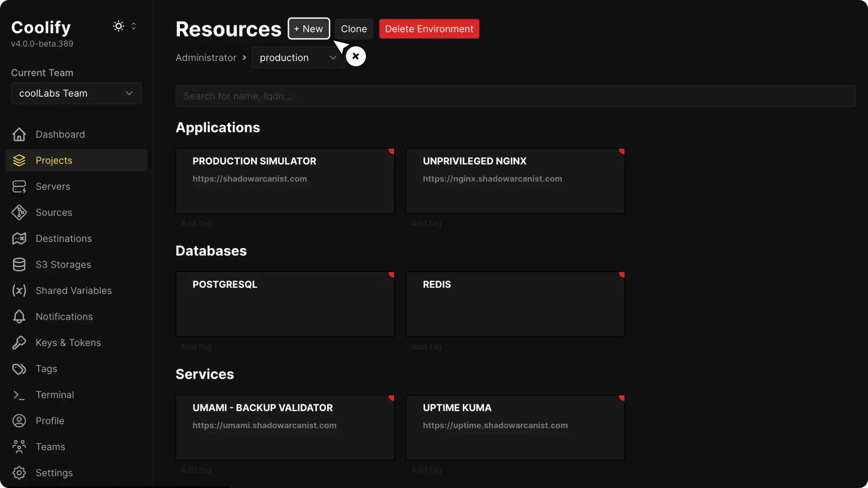
Task: Toggle the sun theme switcher icon
Action: click(118, 26)
